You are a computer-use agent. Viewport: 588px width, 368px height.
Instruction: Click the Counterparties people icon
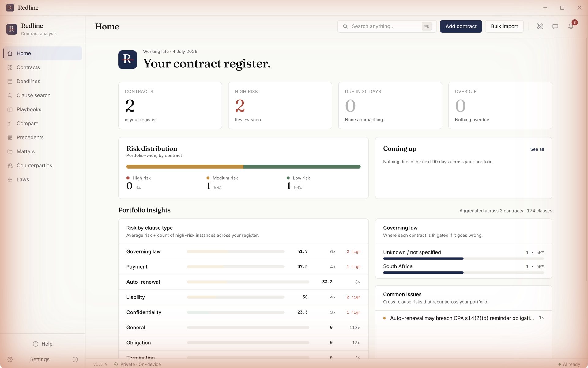point(10,166)
